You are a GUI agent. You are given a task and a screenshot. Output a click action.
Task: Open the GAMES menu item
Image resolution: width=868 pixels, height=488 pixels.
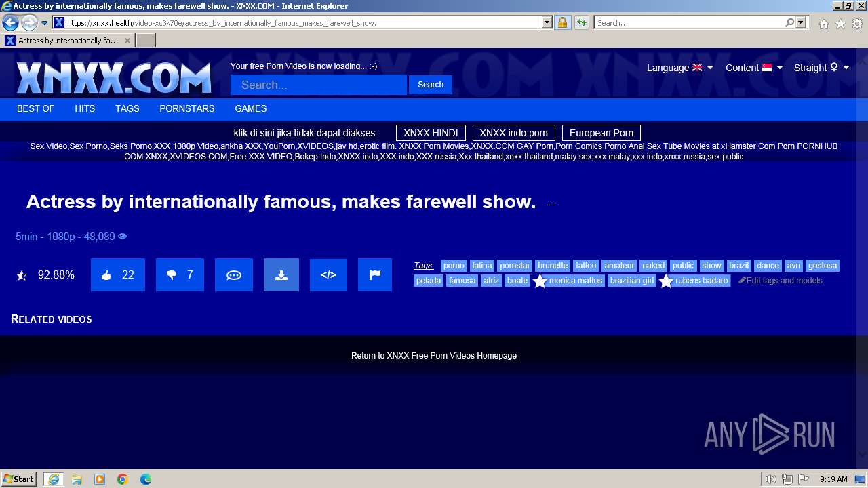point(251,108)
